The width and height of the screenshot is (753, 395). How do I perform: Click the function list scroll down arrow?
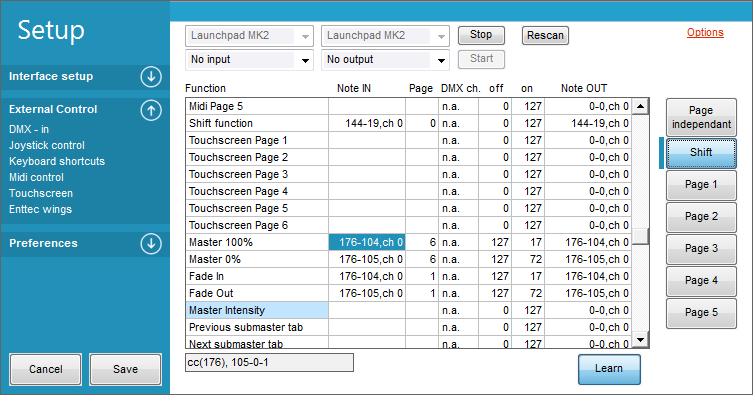point(640,340)
